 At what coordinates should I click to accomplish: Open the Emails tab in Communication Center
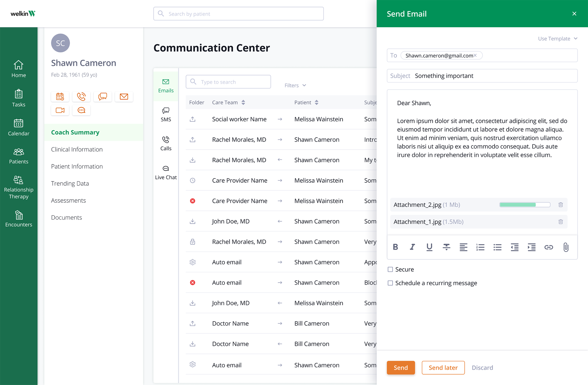[x=166, y=85]
